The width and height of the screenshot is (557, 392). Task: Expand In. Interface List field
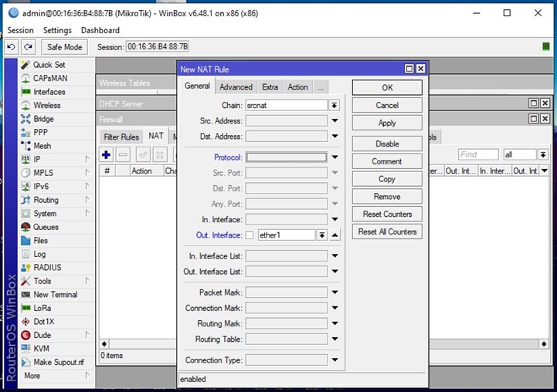[335, 255]
